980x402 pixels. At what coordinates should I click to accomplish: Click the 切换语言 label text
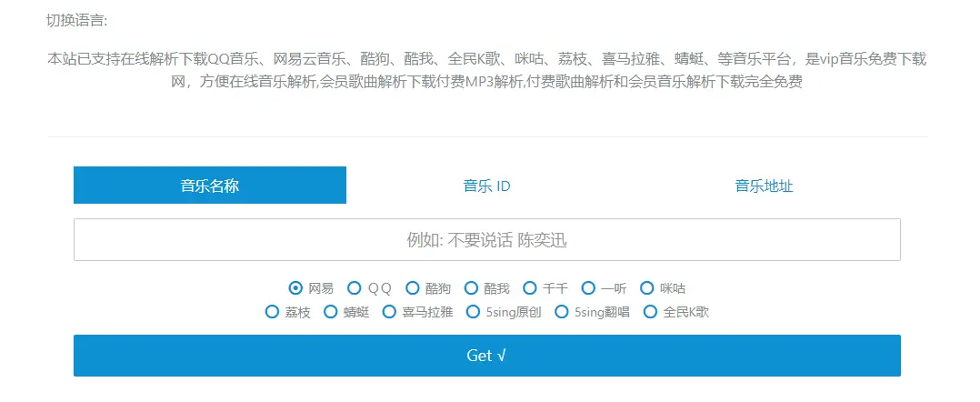pos(77,21)
